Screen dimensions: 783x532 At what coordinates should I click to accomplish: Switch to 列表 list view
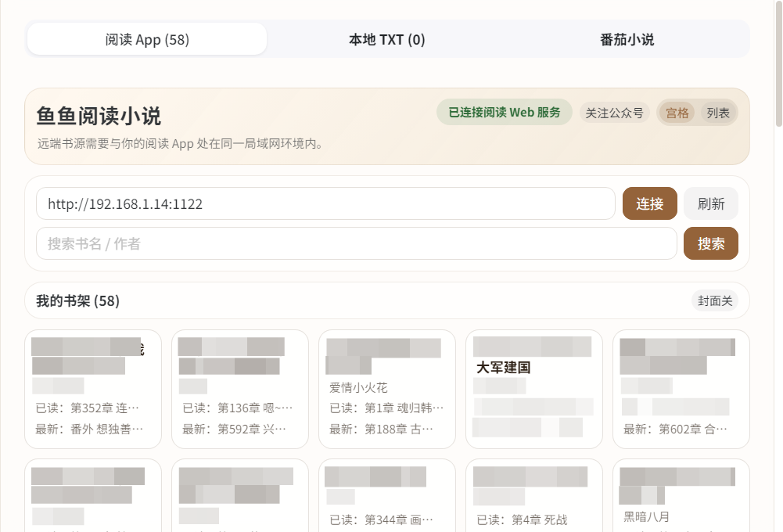coord(718,113)
